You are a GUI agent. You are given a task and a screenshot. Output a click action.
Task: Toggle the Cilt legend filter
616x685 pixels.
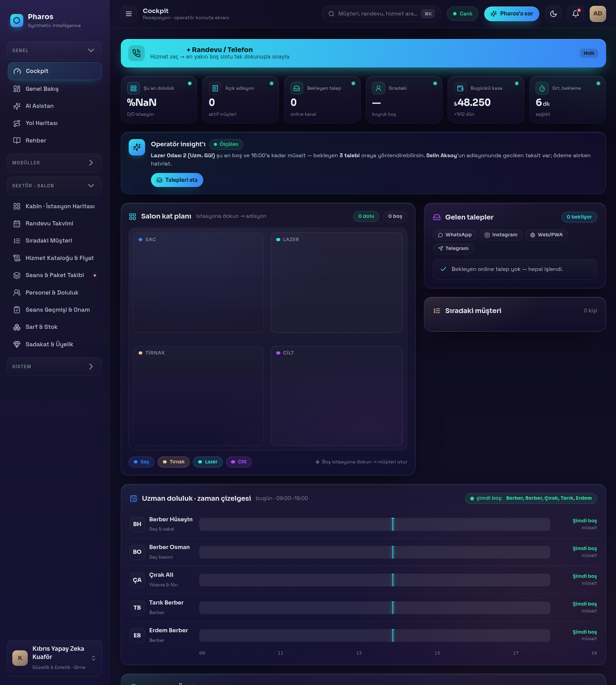coord(239,462)
